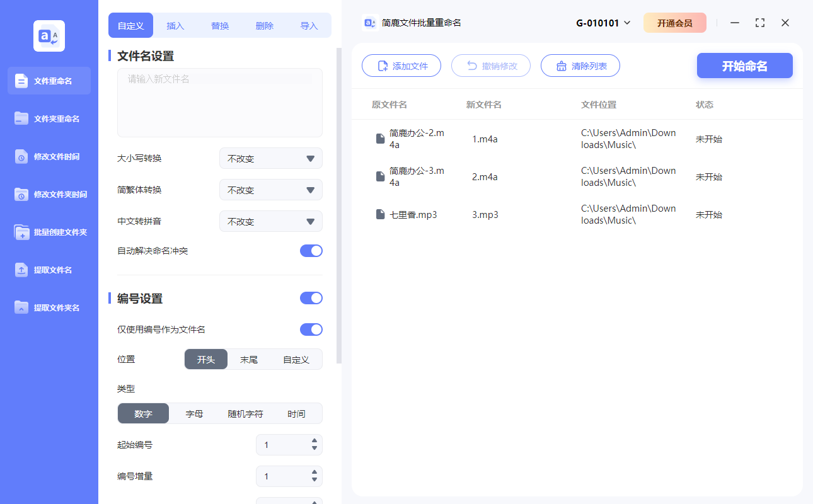Select the 提取文件名 feature

49,270
